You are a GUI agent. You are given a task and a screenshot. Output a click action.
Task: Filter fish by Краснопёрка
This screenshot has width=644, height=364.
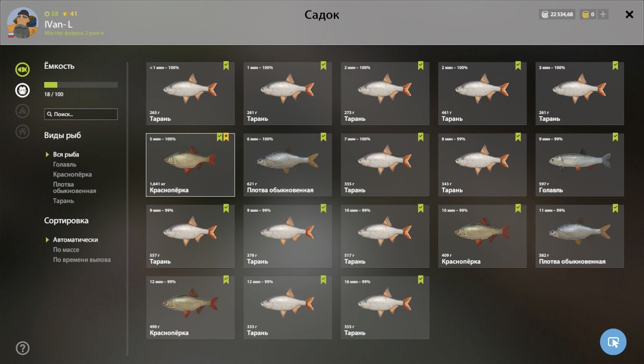tap(72, 174)
